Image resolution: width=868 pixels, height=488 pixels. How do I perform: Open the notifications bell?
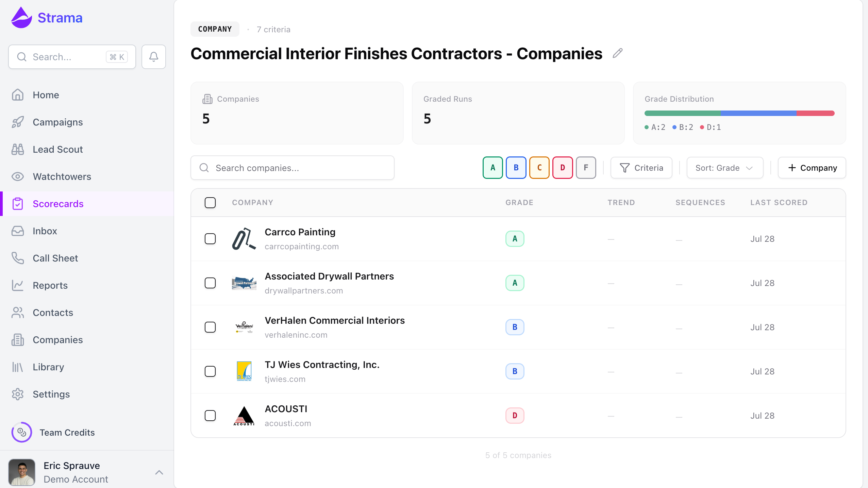[x=154, y=57]
